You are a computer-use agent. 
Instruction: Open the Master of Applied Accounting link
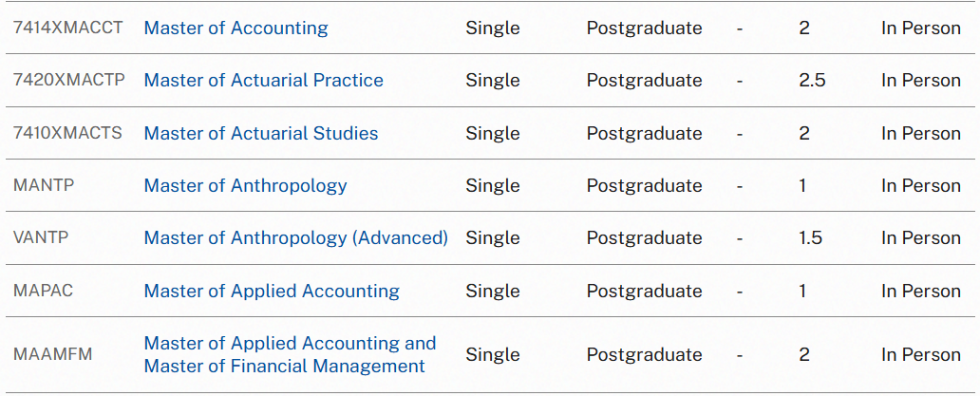pyautogui.click(x=272, y=292)
